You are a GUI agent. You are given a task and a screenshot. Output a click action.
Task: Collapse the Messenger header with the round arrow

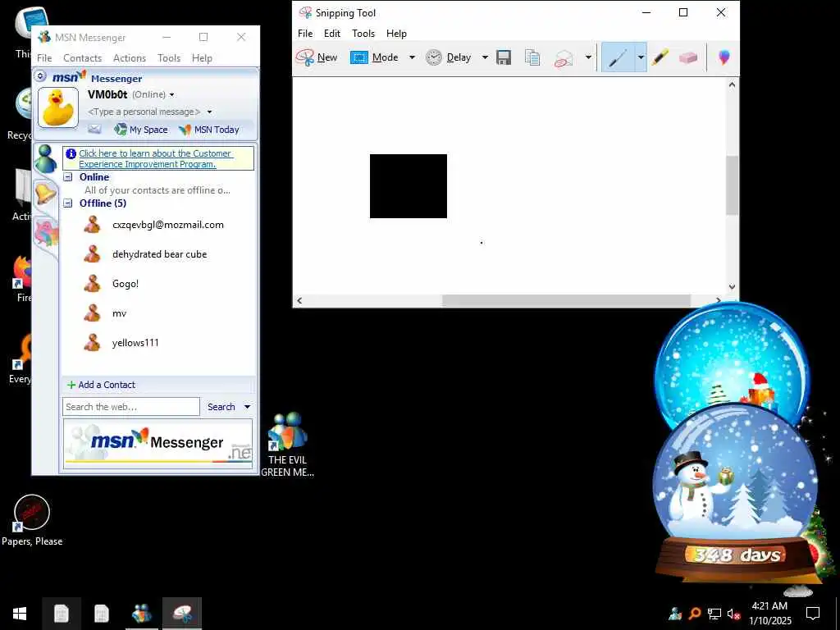41,76
